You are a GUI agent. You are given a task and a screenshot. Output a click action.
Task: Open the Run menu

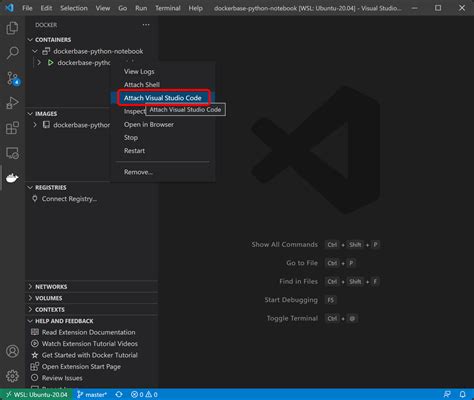[x=141, y=8]
